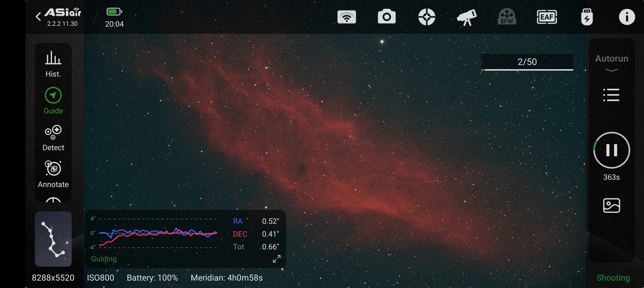Click the Meridian: 4h0m58s countdown text
The image size is (644, 288).
point(227,278)
